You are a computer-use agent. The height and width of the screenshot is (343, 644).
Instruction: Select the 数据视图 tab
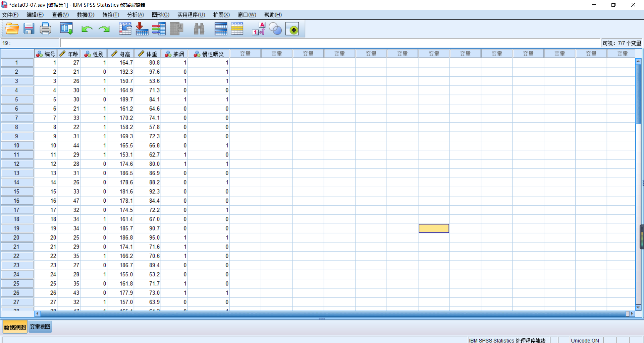15,327
